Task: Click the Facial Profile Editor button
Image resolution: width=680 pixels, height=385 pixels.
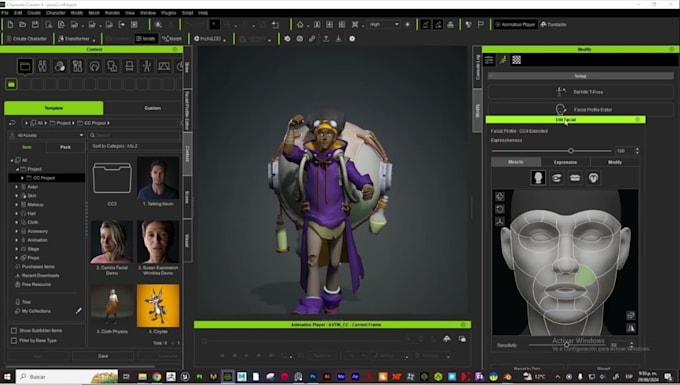Action: point(580,110)
